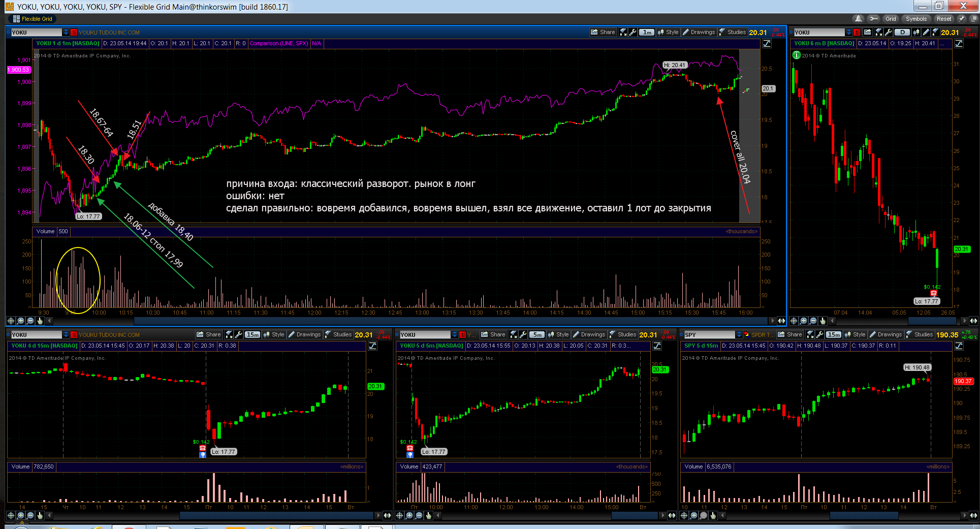Change 15m timeframe on YOKU 15m chart
Screen dimensions: 980x529
point(252,334)
